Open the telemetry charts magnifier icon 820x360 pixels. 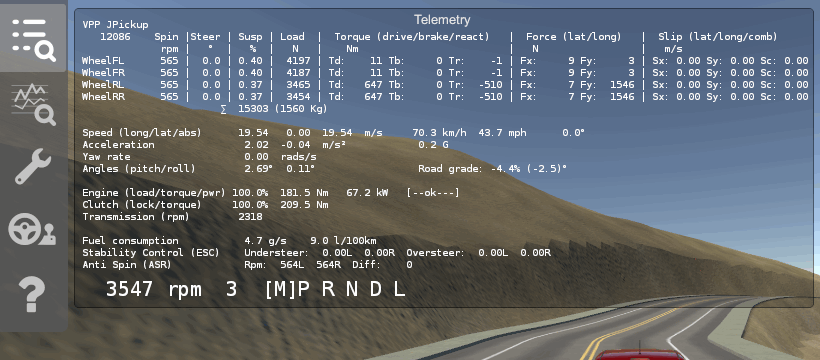coord(33,104)
